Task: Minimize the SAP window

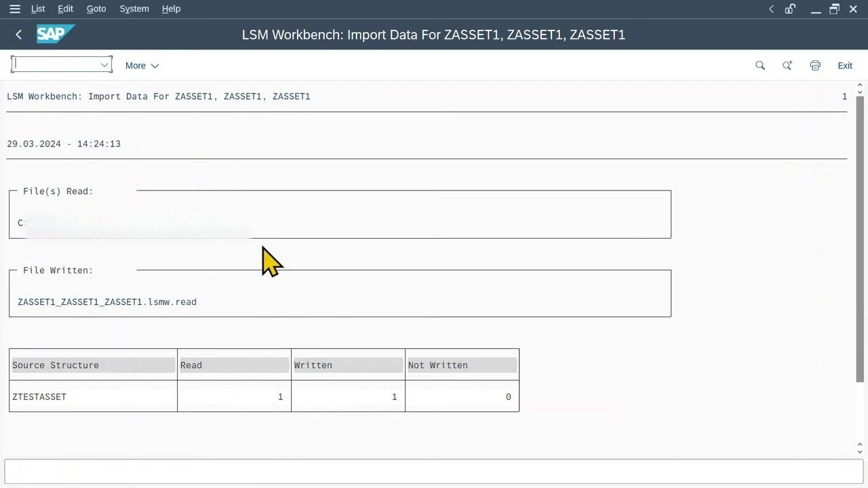Action: coord(816,9)
